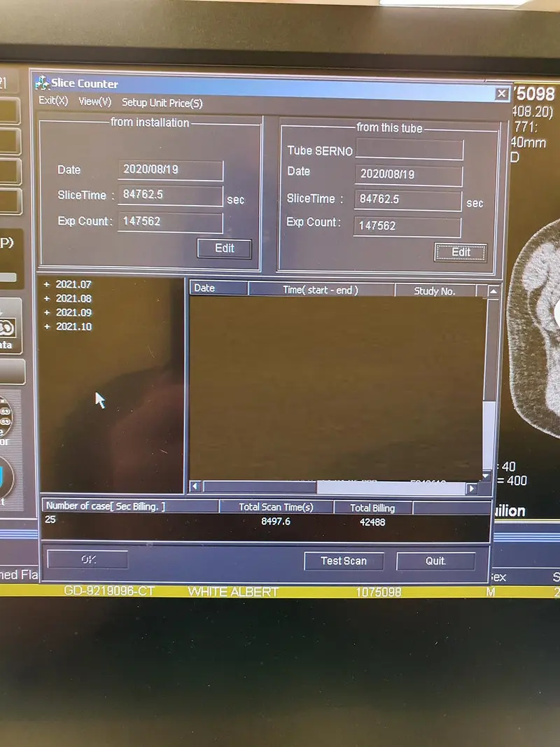Image resolution: width=560 pixels, height=747 pixels.
Task: Click the Tube SERNO input field
Action: (409, 150)
